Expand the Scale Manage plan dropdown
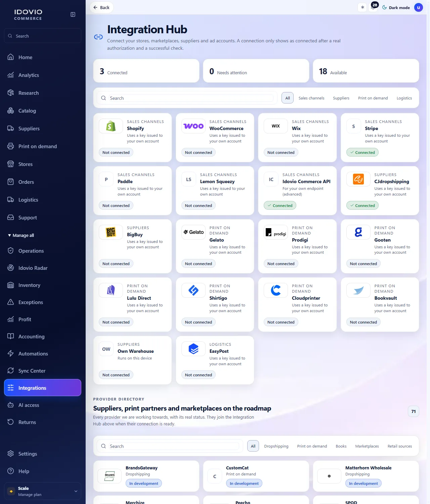The height and width of the screenshot is (504, 430). tap(43, 491)
